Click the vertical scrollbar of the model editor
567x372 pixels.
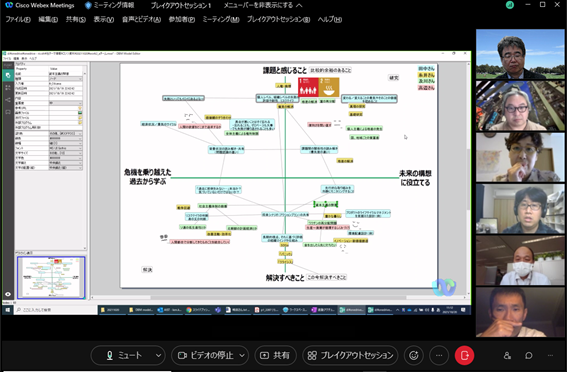469,179
